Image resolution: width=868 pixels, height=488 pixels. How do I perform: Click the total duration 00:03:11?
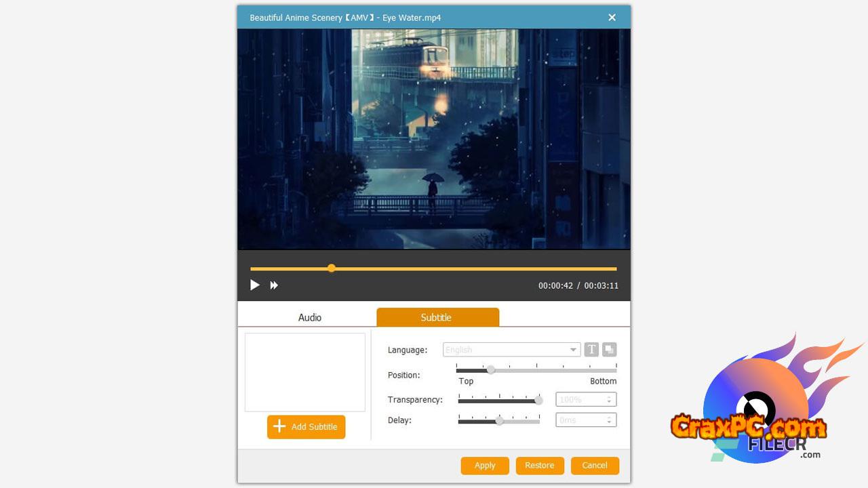[601, 286]
